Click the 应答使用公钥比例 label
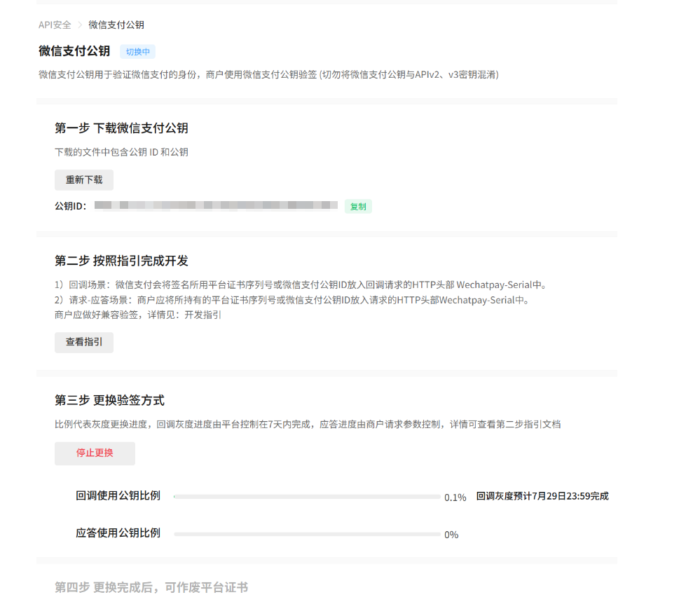Screen dimensions: 700x604 118,533
